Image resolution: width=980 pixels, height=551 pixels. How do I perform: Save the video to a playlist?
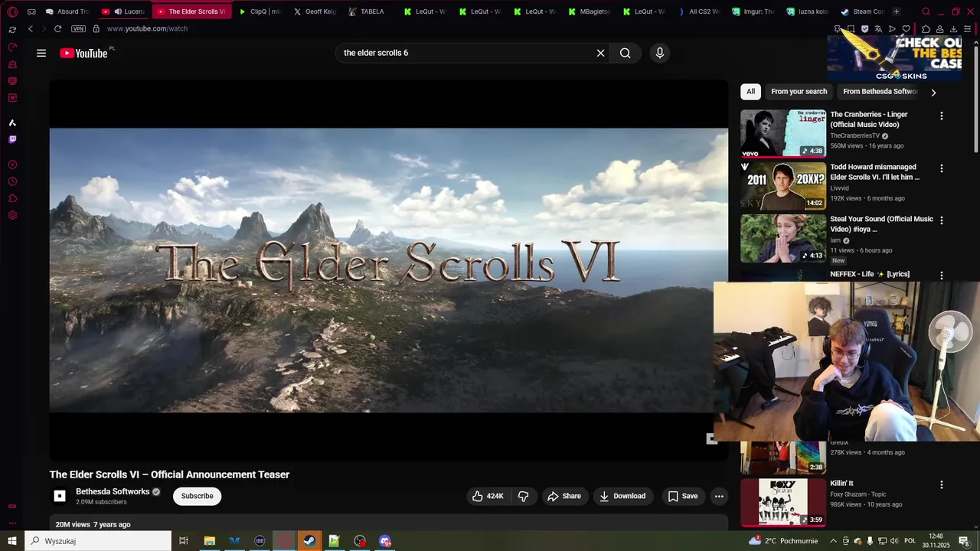point(682,496)
